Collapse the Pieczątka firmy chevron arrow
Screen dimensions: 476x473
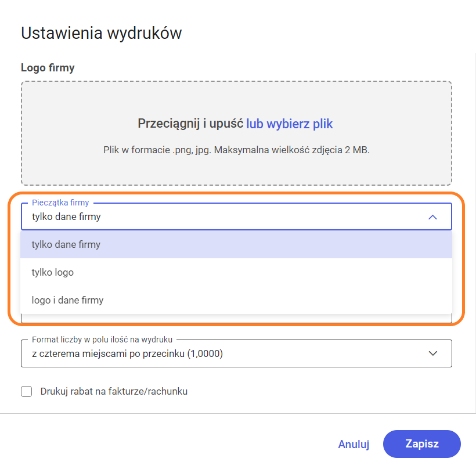coord(432,217)
